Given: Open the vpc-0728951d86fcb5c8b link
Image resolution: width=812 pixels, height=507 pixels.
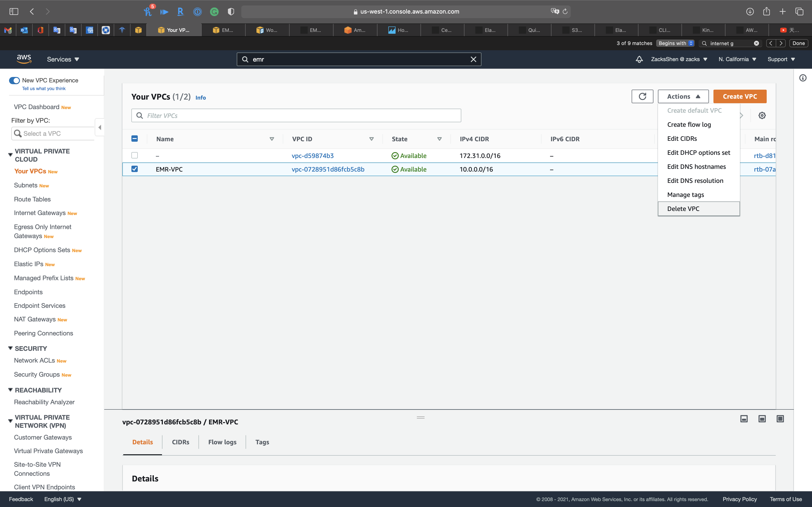Looking at the screenshot, I should click(328, 169).
